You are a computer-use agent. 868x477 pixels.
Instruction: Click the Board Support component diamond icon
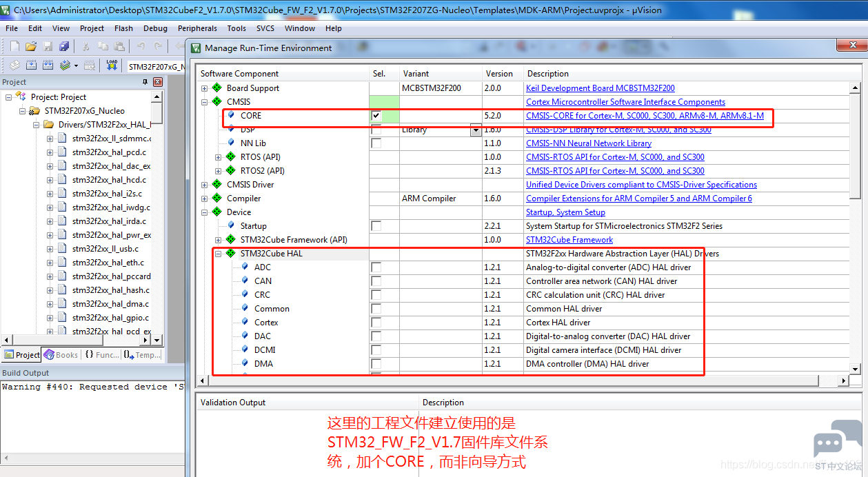[217, 88]
